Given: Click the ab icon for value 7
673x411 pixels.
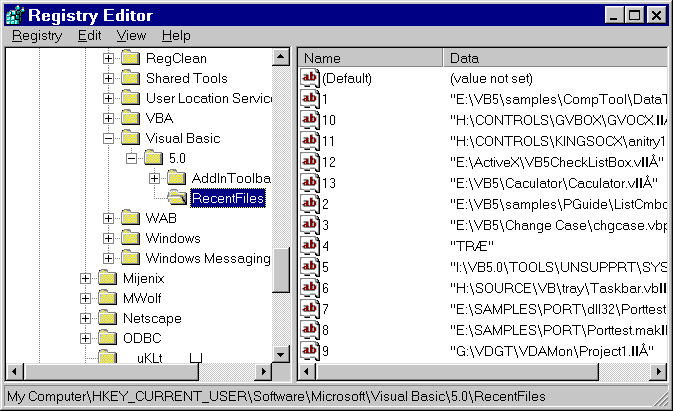Looking at the screenshot, I should 310,309.
